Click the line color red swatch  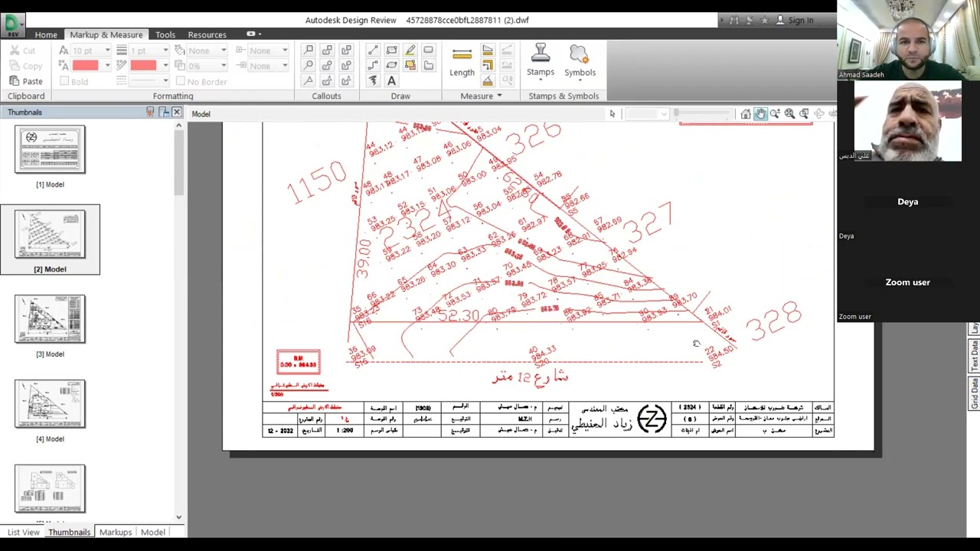(143, 66)
